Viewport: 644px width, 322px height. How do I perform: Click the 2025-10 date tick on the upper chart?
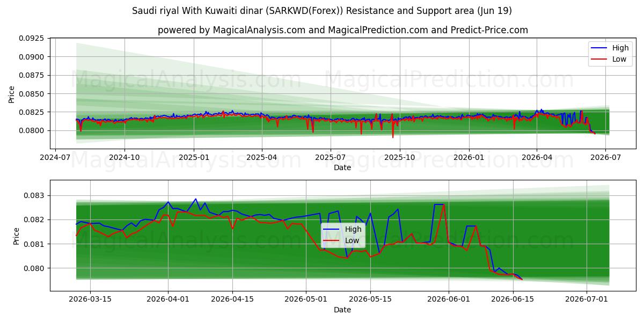point(400,157)
